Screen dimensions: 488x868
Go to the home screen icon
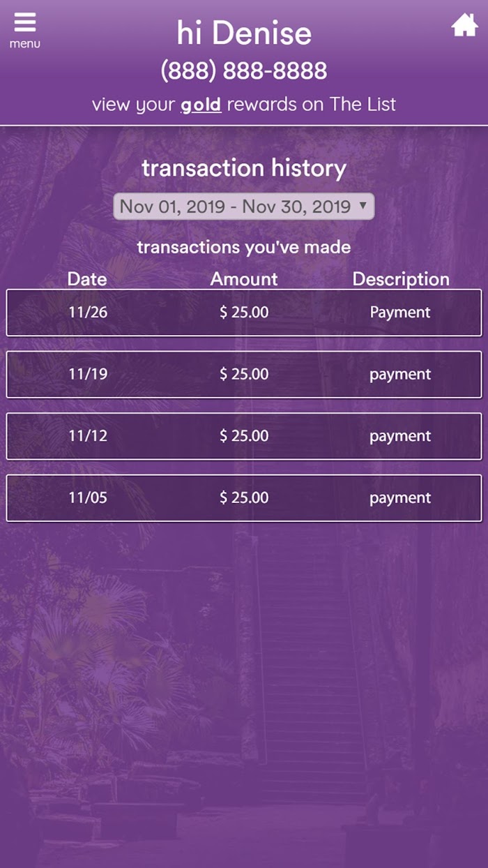(464, 25)
